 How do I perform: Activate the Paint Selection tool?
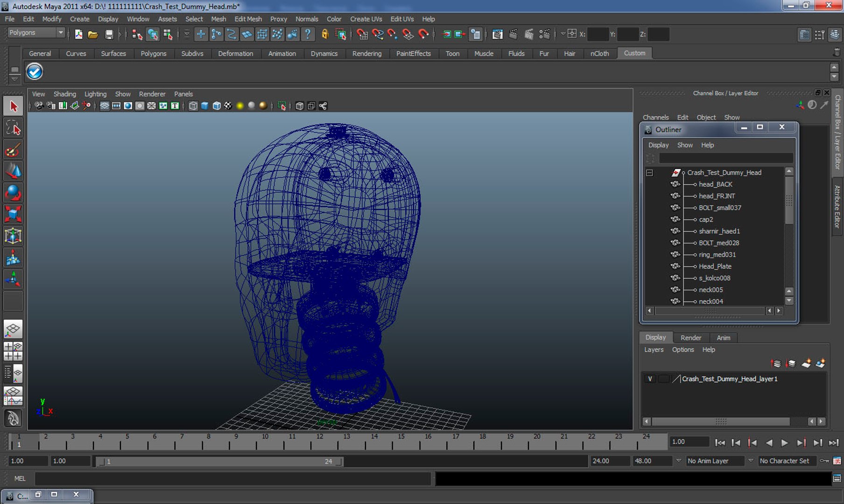[x=13, y=150]
